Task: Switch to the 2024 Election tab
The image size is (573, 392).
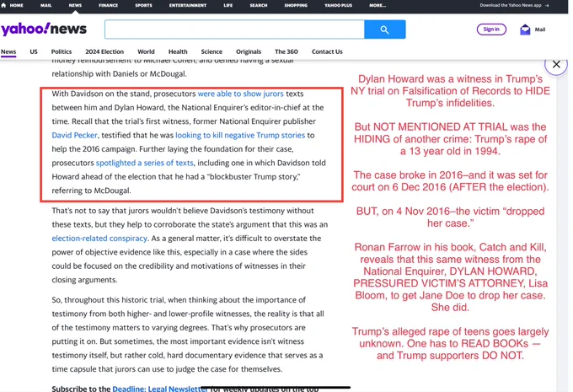Action: (x=104, y=51)
